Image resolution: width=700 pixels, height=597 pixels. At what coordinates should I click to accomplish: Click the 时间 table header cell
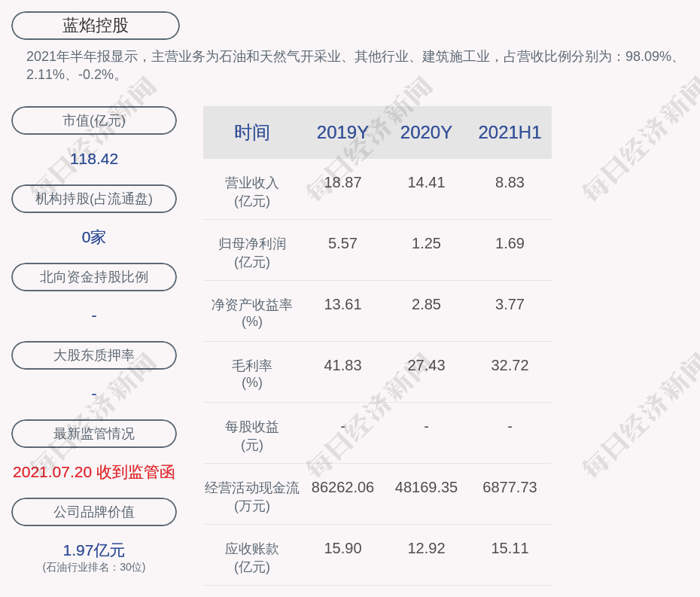252,132
